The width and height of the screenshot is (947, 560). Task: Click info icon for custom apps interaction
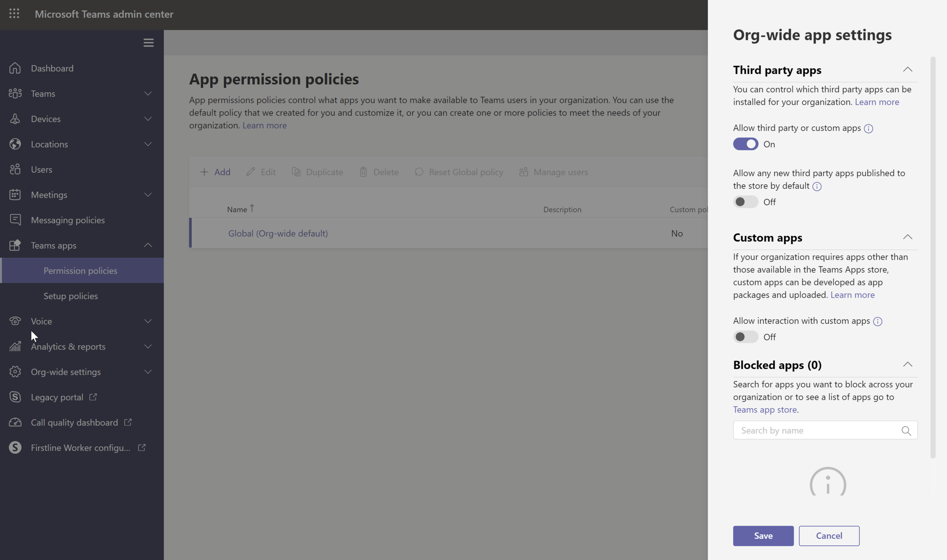(x=877, y=321)
